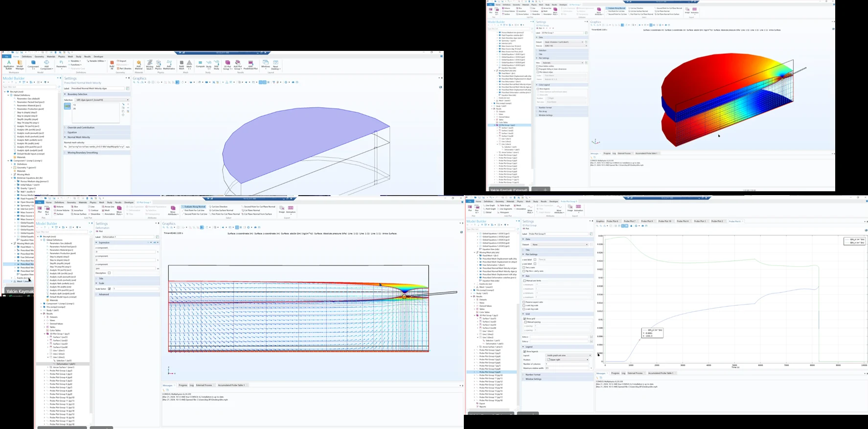
Task: Click the 3D Plot Group ribbon icon
Action: [x=228, y=65]
